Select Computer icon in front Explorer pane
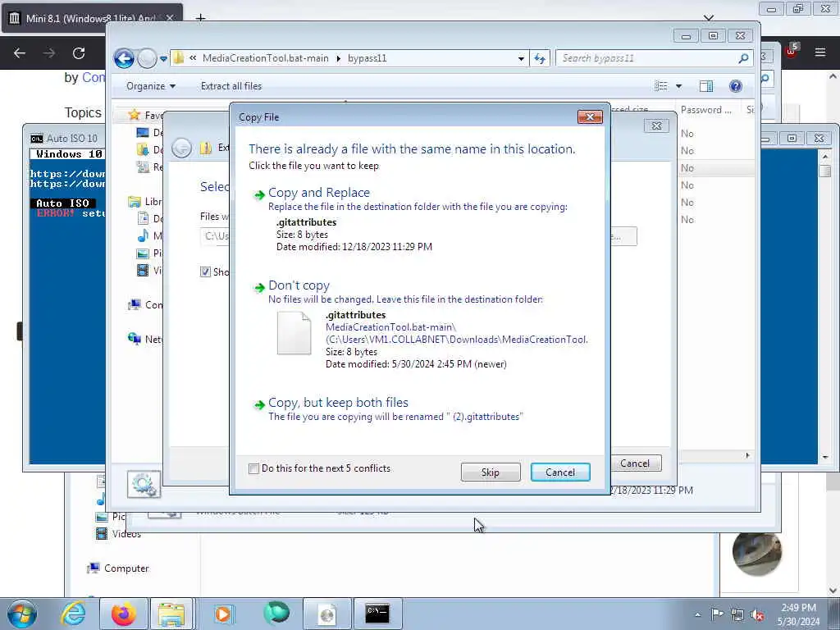The width and height of the screenshot is (840, 630). click(134, 304)
